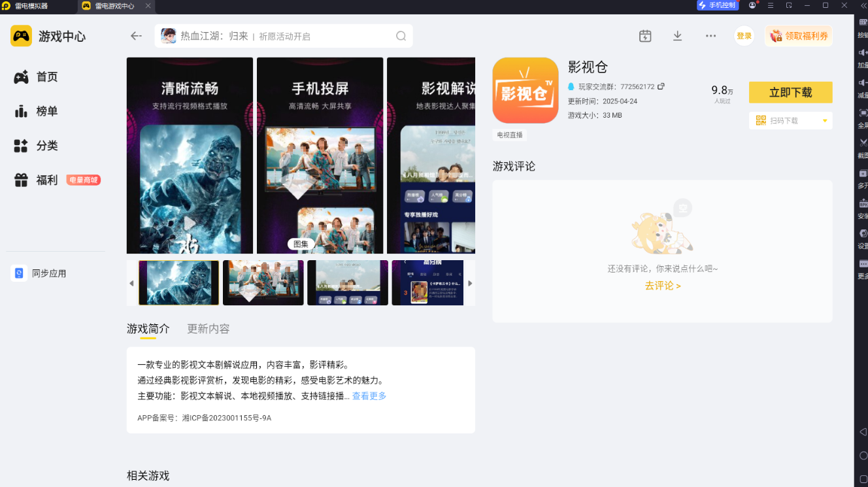Expand the 扫码下载 dropdown arrow
868x487 pixels.
point(825,121)
